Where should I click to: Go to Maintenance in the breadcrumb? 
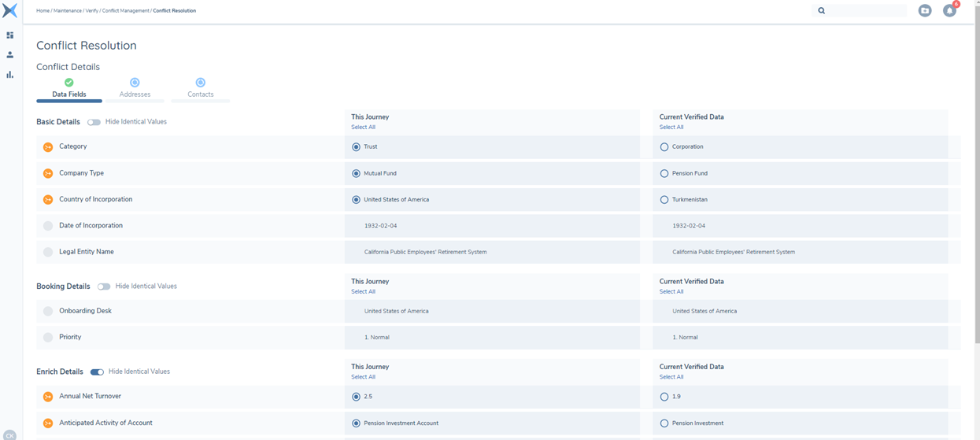[67, 11]
